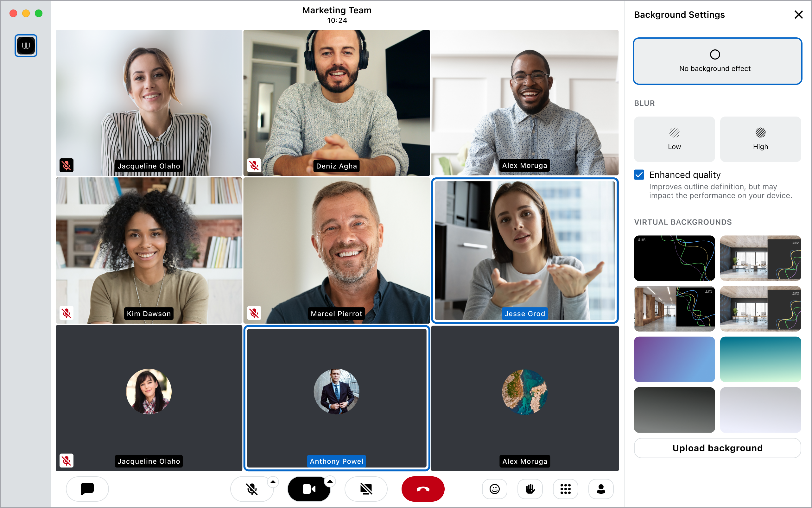Click the Background Settings panel title
This screenshot has height=508, width=812.
(679, 15)
